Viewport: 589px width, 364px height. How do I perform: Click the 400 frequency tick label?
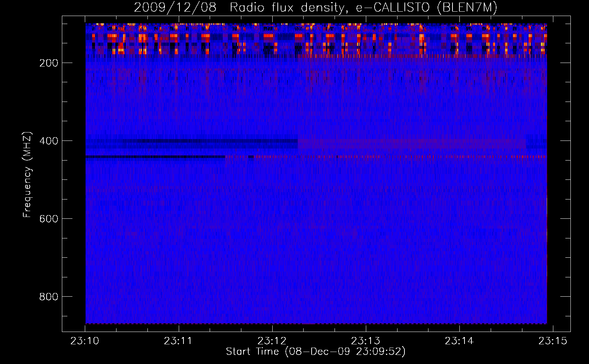[x=49, y=141]
